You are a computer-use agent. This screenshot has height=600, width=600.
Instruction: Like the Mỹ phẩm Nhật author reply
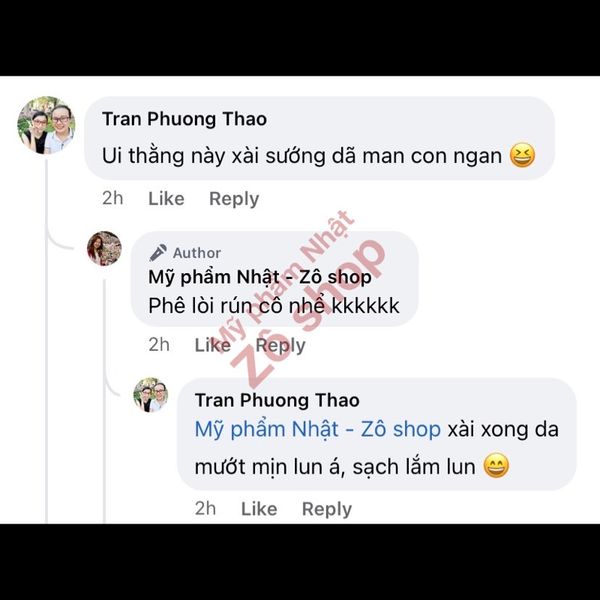(213, 345)
